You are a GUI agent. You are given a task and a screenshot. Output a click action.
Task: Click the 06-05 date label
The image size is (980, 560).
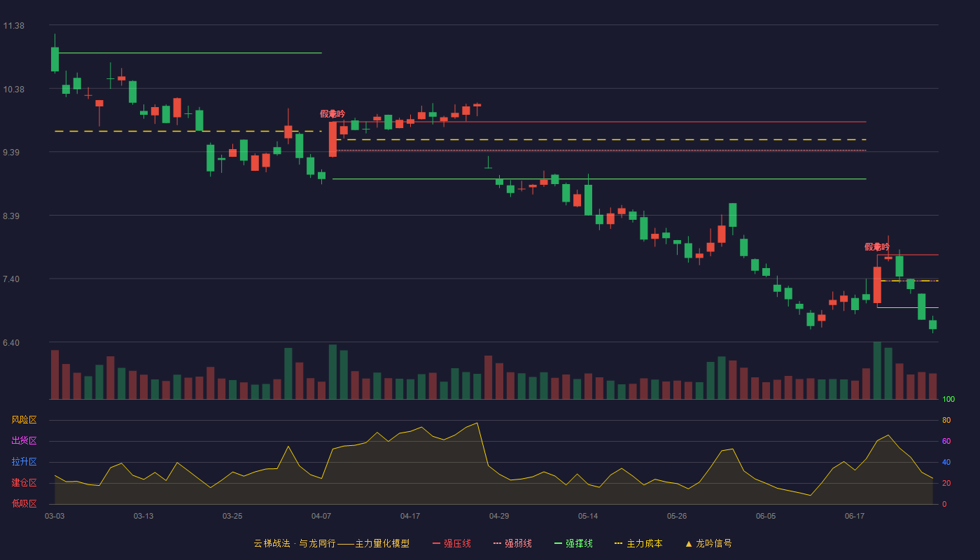766,516
